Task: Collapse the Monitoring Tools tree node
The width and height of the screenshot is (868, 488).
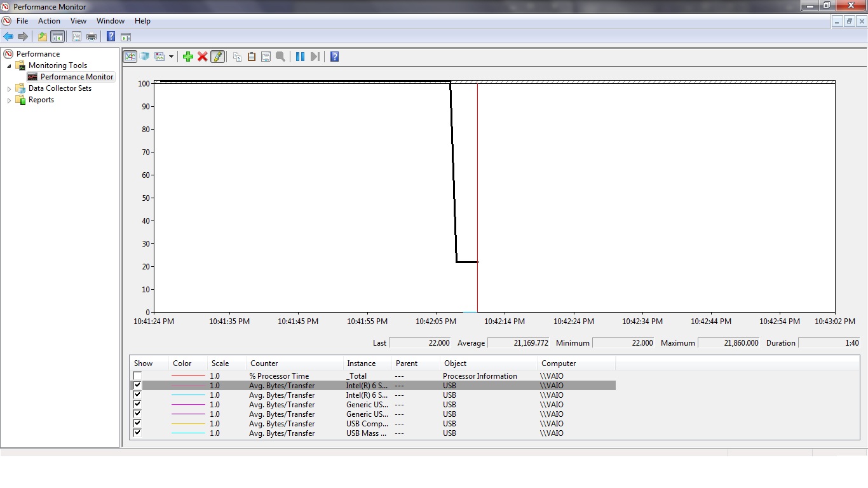Action: pyautogui.click(x=9, y=65)
